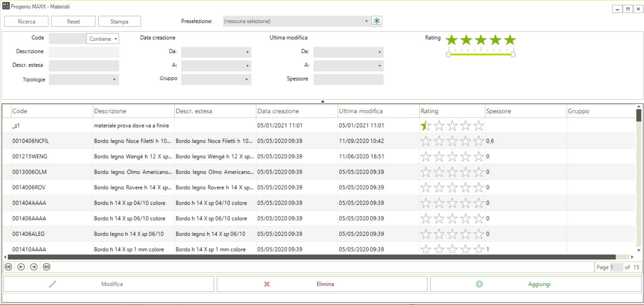
Task: Go to first page navigation icon
Action: [8, 267]
